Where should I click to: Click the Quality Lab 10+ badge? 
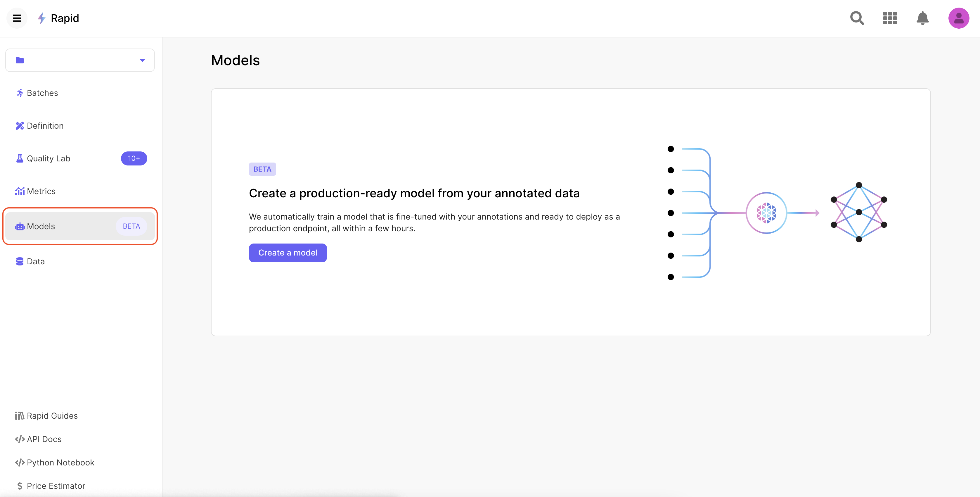pyautogui.click(x=134, y=158)
